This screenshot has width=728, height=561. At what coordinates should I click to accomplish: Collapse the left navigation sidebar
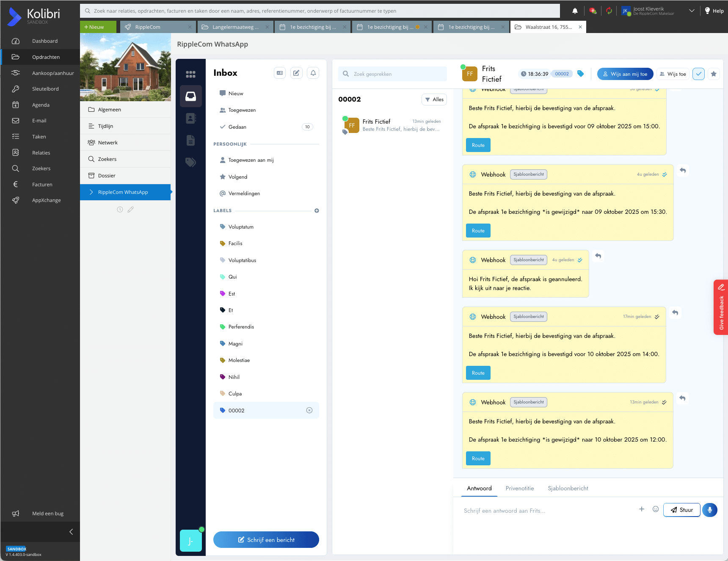71,532
